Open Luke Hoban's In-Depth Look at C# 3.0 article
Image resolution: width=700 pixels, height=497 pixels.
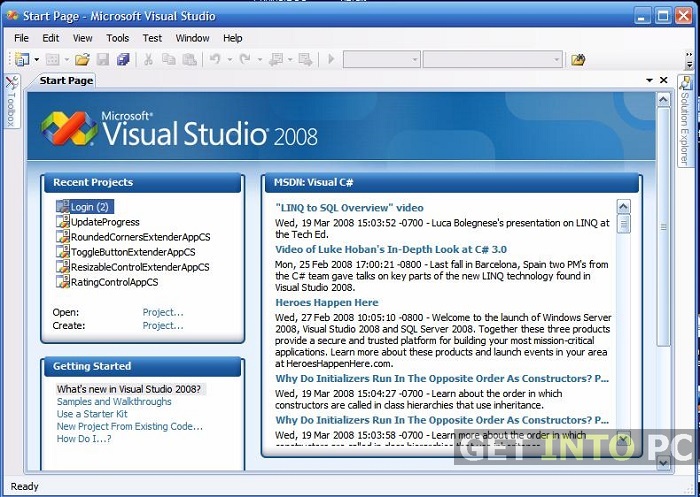(x=391, y=249)
